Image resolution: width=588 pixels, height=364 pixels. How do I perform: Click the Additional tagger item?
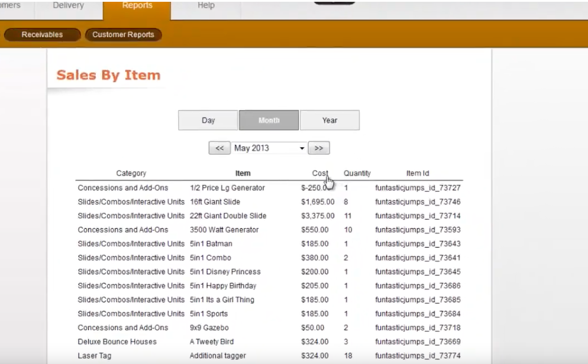pyautogui.click(x=218, y=355)
